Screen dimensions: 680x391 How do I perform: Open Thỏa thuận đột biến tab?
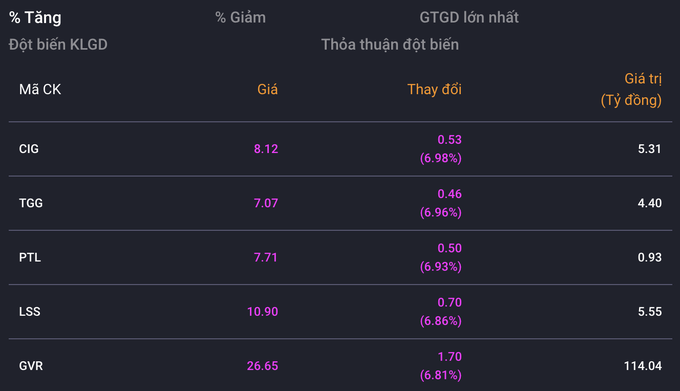click(390, 45)
